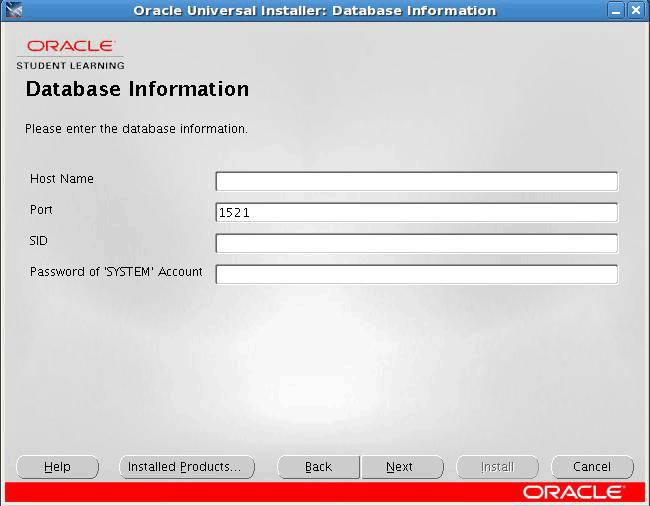
Task: Click 'Please enter the database information.' text
Action: point(136,129)
